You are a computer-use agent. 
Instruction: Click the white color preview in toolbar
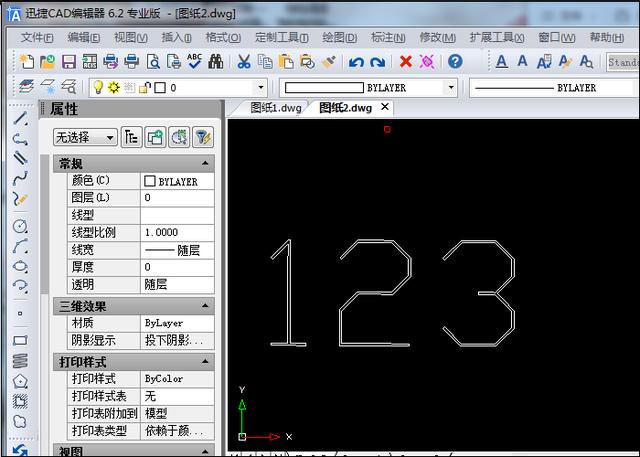coord(324,88)
